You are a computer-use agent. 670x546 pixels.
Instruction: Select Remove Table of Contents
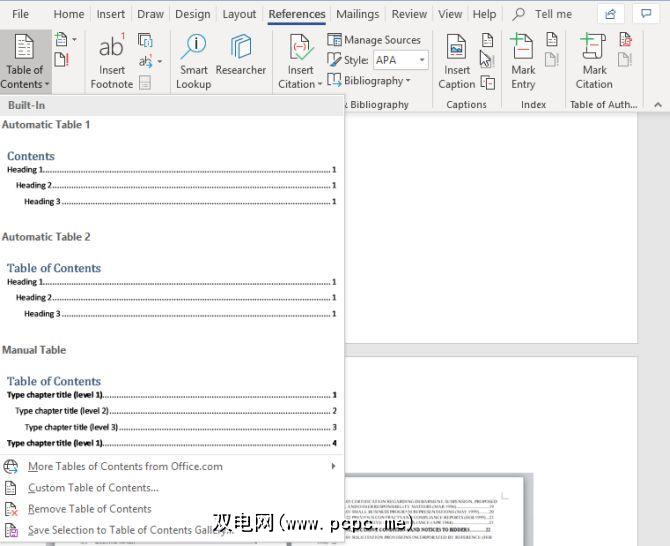[89, 509]
